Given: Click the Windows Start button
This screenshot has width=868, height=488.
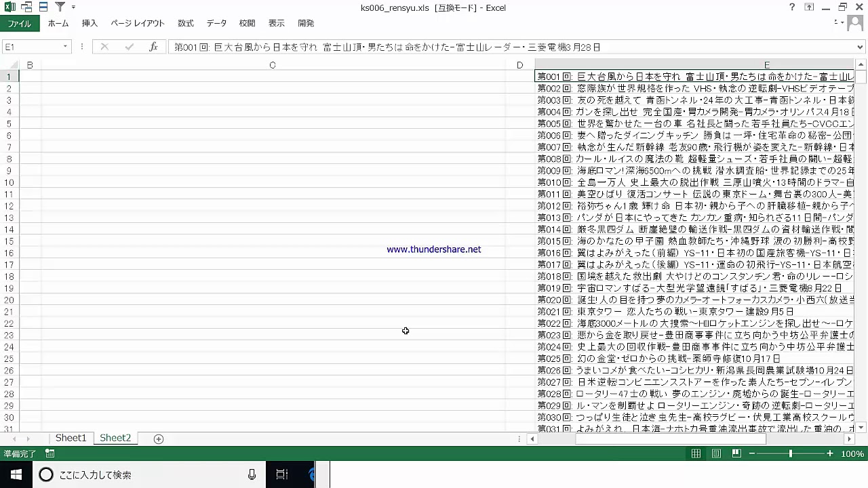Looking at the screenshot, I should click(16, 474).
